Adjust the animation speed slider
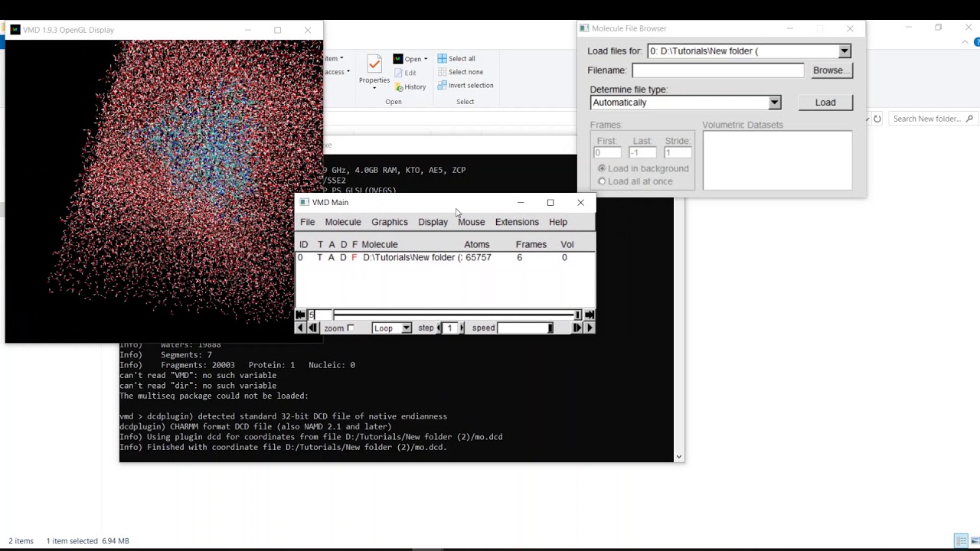Screen dimensions: 980x551 [x=525, y=328]
